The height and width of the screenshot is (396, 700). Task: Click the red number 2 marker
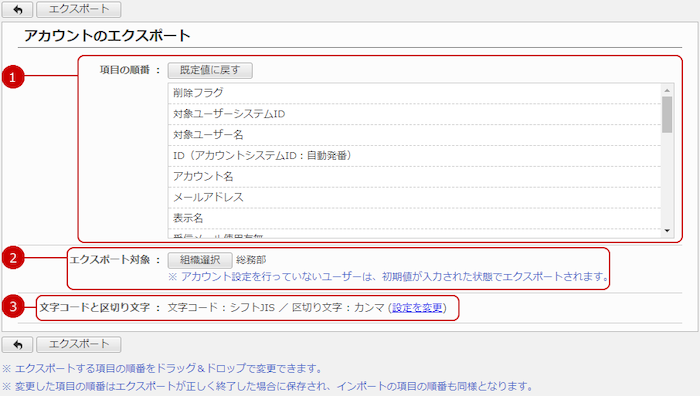tap(13, 258)
